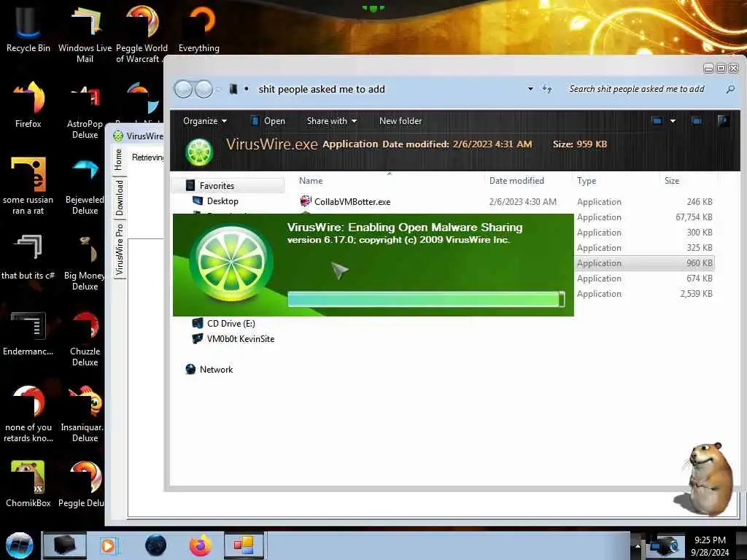Click the Open button in toolbar
Screen dimensions: 747x560
click(268, 121)
